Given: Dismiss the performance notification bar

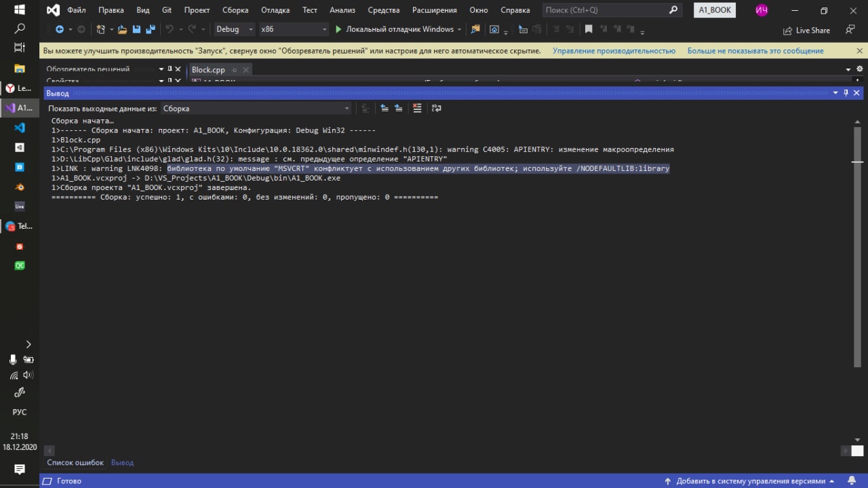Looking at the screenshot, I should [859, 51].
